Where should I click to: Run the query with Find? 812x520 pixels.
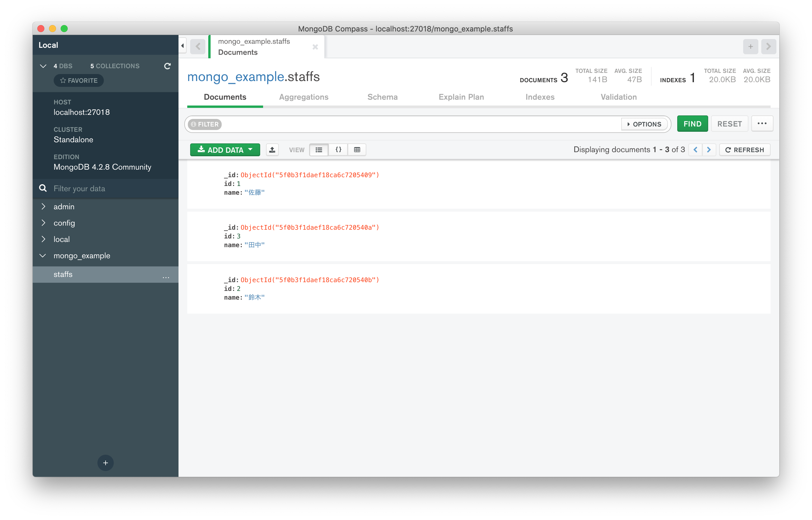click(692, 124)
